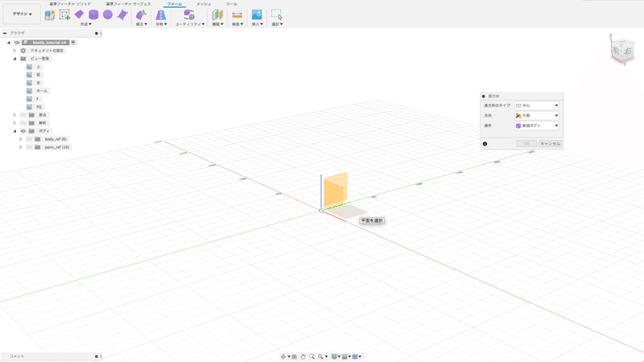
Task: Click the Select tool icon
Action: tap(277, 14)
